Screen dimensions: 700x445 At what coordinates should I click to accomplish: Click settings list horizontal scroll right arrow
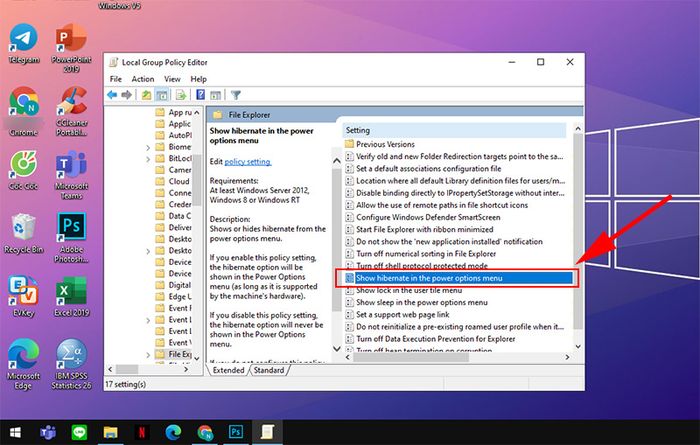pos(567,357)
